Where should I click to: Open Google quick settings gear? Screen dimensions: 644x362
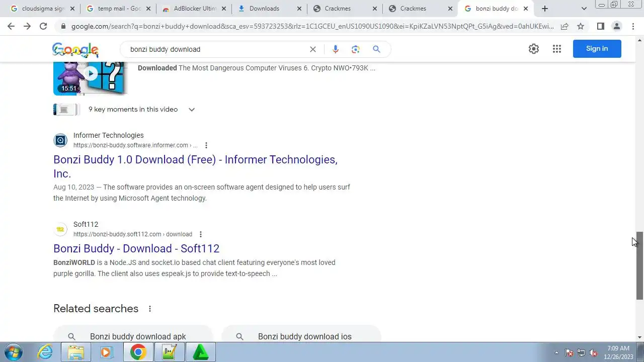tap(534, 49)
